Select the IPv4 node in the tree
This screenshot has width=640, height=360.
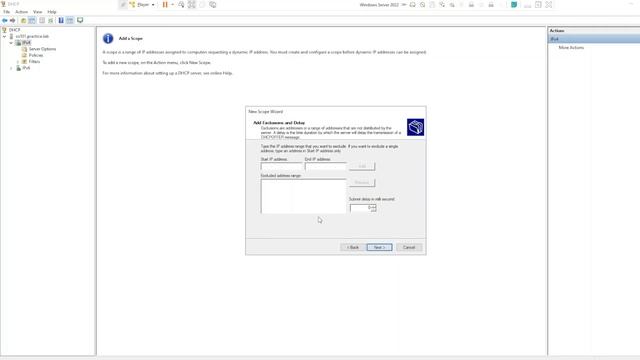pos(26,42)
